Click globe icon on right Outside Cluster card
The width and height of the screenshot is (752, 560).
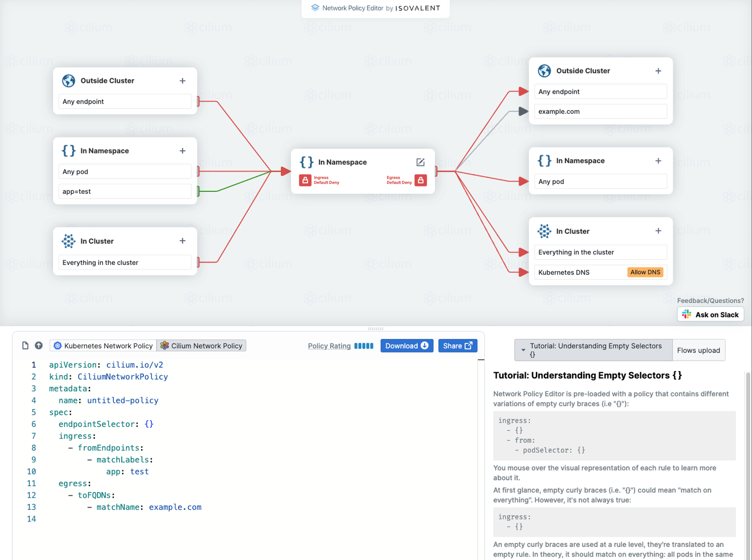pos(544,71)
